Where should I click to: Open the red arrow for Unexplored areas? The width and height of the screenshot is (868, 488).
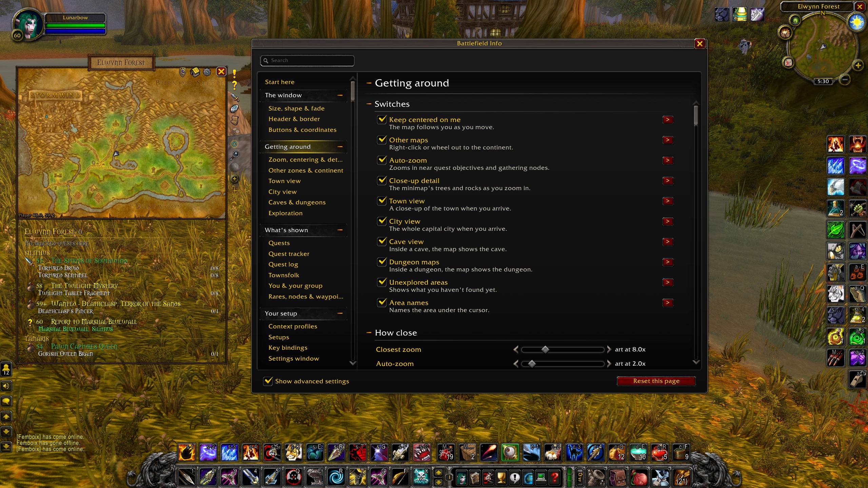click(668, 282)
